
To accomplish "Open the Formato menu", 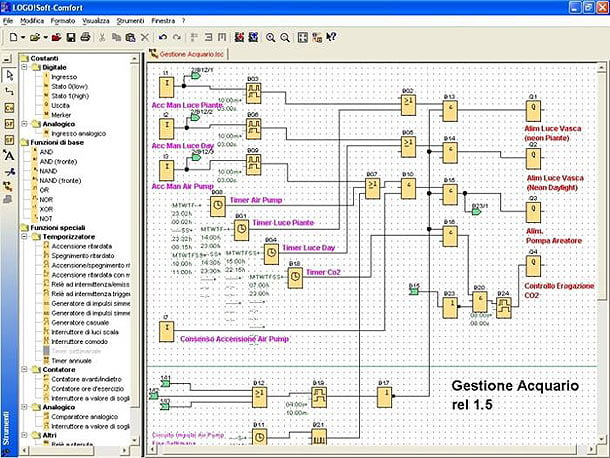I will [63, 21].
